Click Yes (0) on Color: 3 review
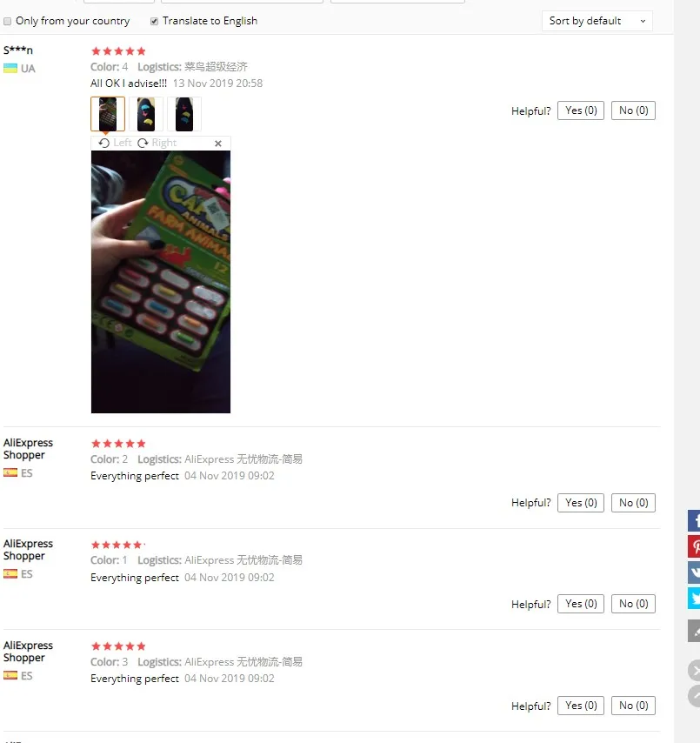Screen dimensions: 700x743 coord(581,706)
